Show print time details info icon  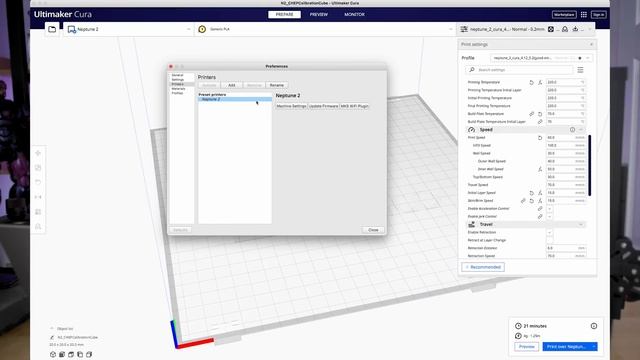click(593, 326)
